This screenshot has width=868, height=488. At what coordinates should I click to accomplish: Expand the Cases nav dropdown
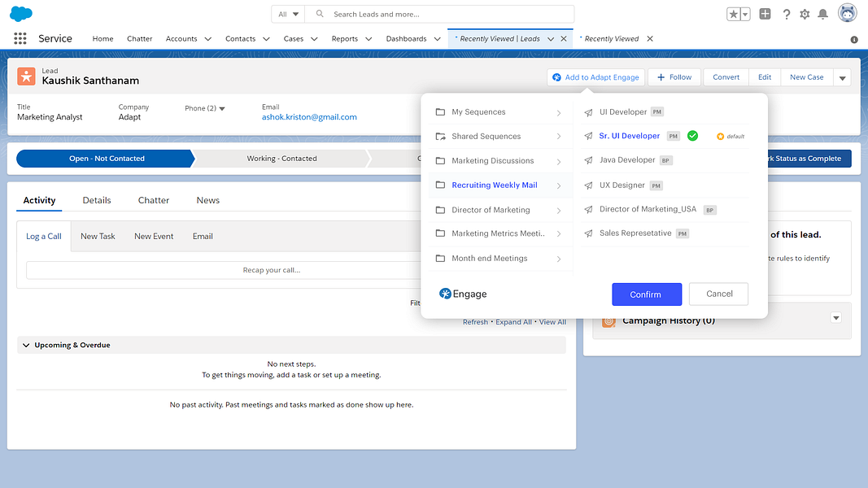pos(314,39)
